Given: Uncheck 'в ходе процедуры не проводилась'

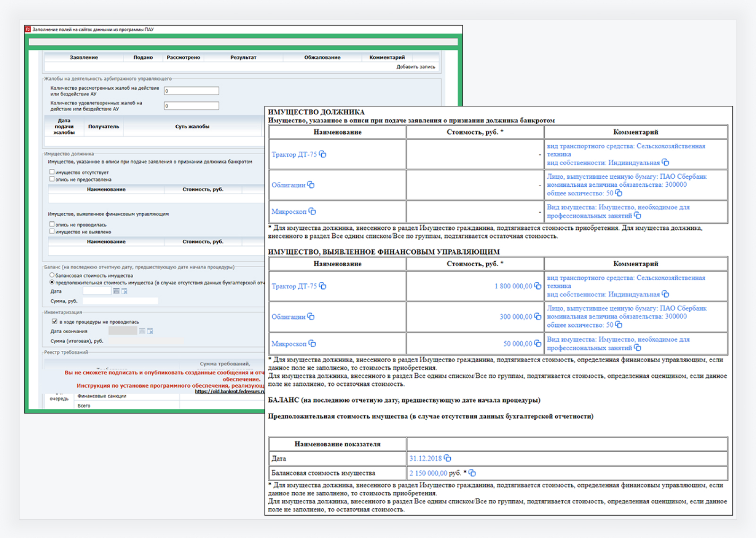Looking at the screenshot, I should 54,321.
